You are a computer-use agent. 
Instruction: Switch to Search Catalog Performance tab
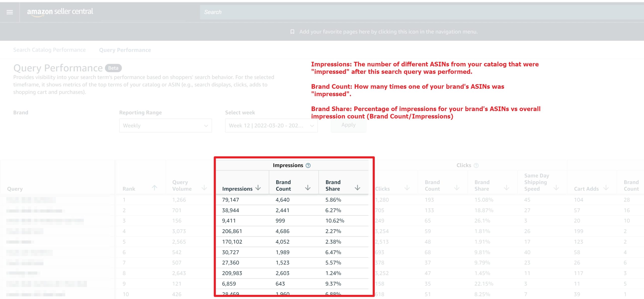pos(50,50)
